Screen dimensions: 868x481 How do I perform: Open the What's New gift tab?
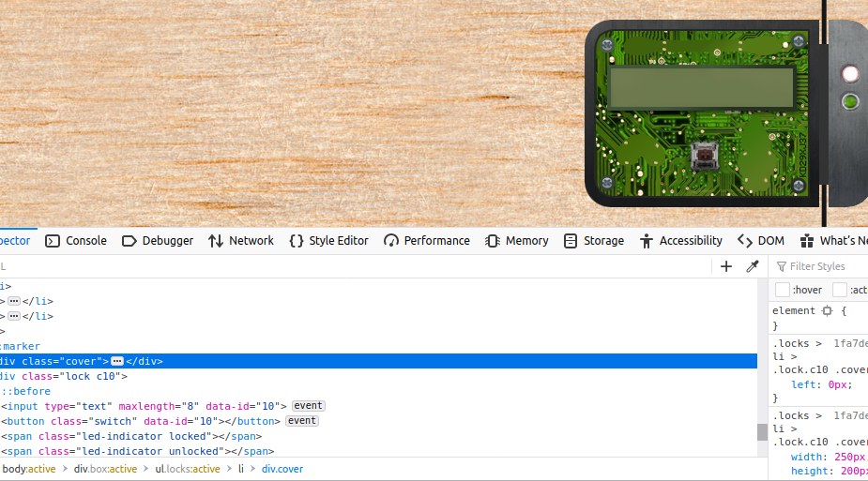pyautogui.click(x=833, y=240)
